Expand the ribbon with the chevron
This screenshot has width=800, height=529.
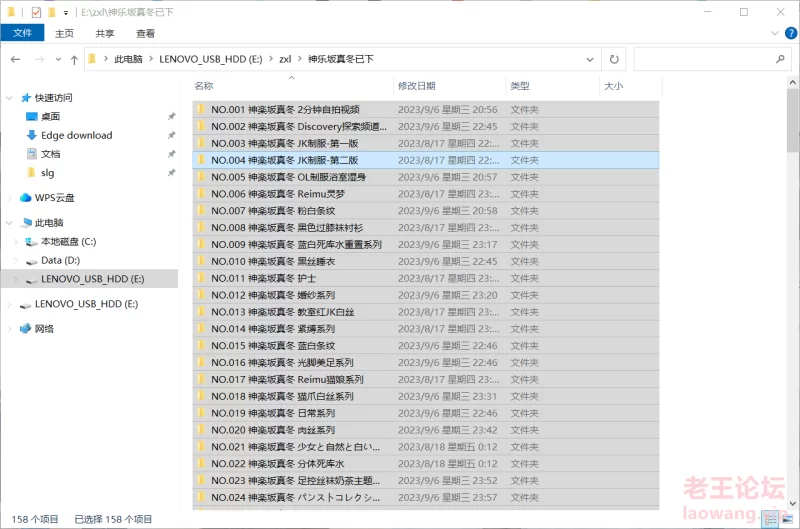pos(774,33)
